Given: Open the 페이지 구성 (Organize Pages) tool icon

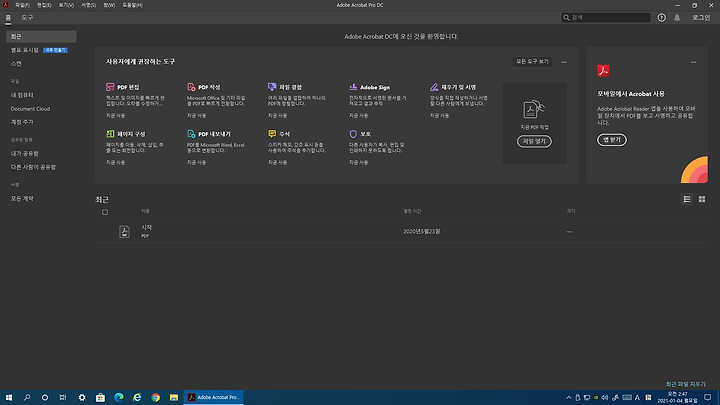Looking at the screenshot, I should (x=110, y=134).
